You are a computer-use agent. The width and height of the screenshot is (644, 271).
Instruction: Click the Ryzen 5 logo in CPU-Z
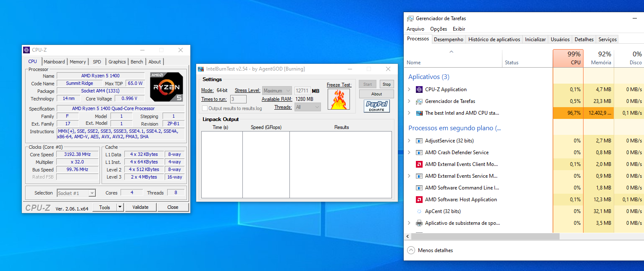click(166, 87)
